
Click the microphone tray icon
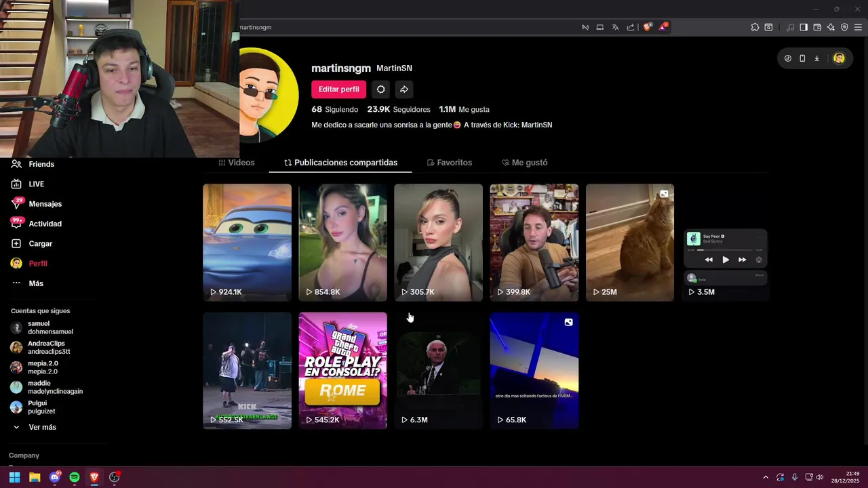tap(795, 477)
